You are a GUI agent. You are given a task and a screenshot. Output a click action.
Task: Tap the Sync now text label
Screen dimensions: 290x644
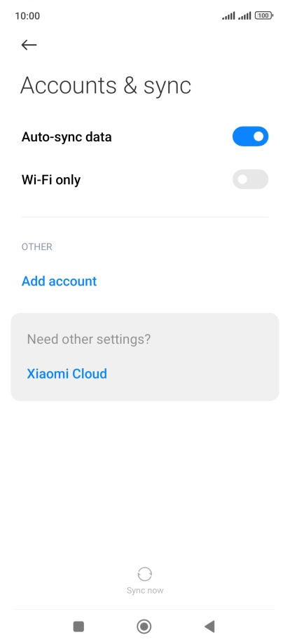145,591
